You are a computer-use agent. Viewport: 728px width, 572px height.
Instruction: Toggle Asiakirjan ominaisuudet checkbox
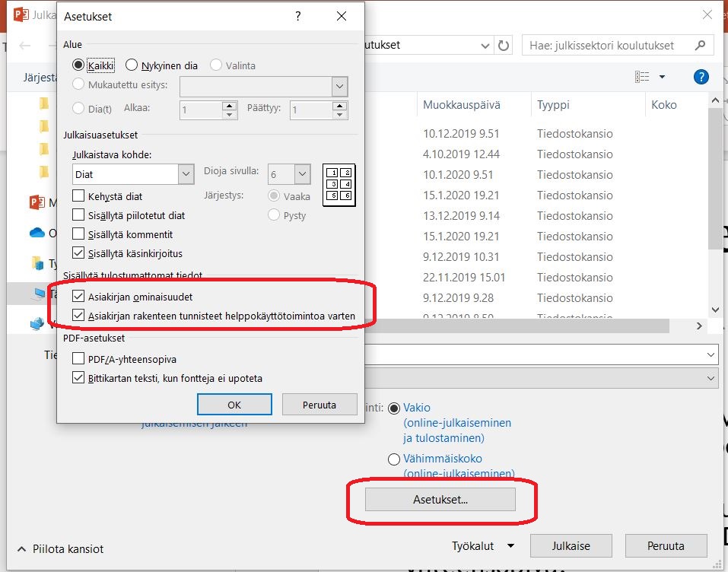pyautogui.click(x=78, y=296)
